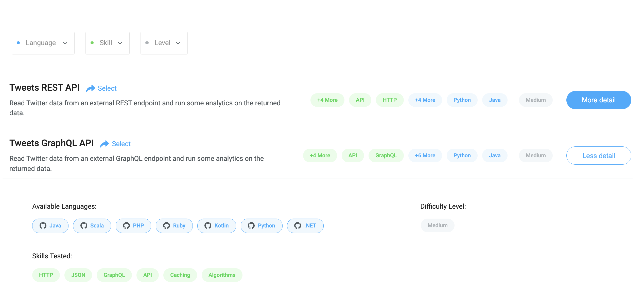644x288 pixels.
Task: Toggle the +4 More skills for REST API
Action: (327, 100)
